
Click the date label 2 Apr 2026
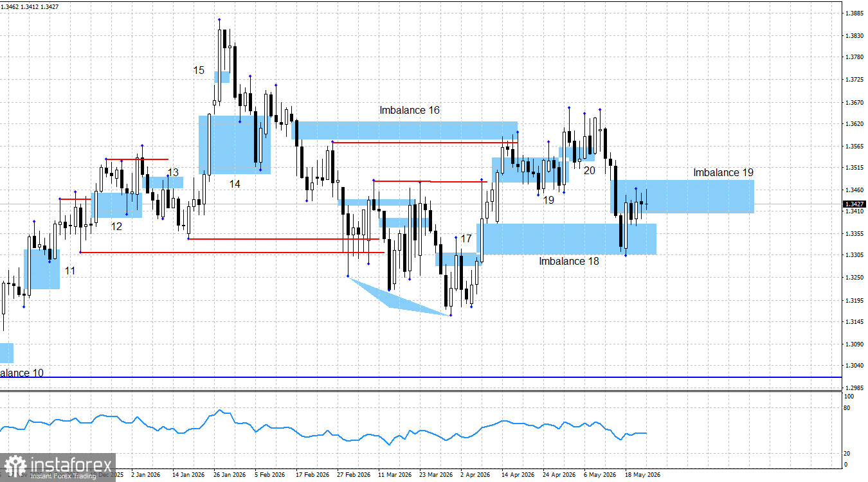pos(475,475)
